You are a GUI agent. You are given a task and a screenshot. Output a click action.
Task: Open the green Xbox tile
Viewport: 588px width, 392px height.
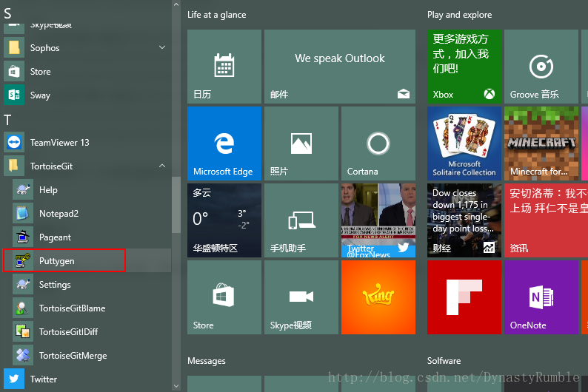(464, 67)
